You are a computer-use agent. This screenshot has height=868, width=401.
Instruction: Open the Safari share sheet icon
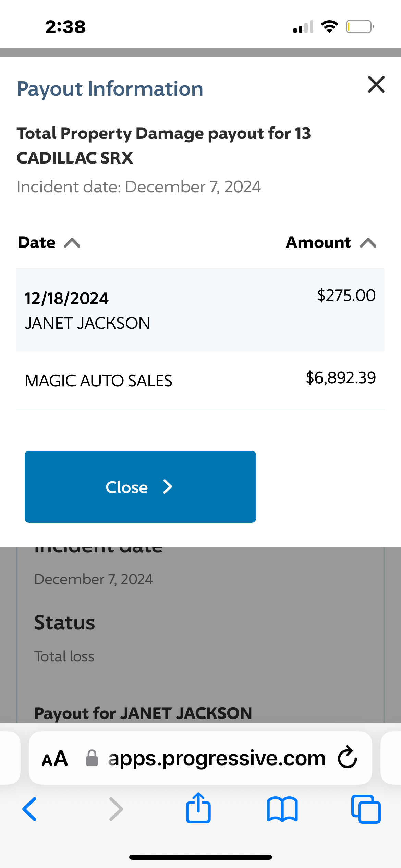click(198, 808)
